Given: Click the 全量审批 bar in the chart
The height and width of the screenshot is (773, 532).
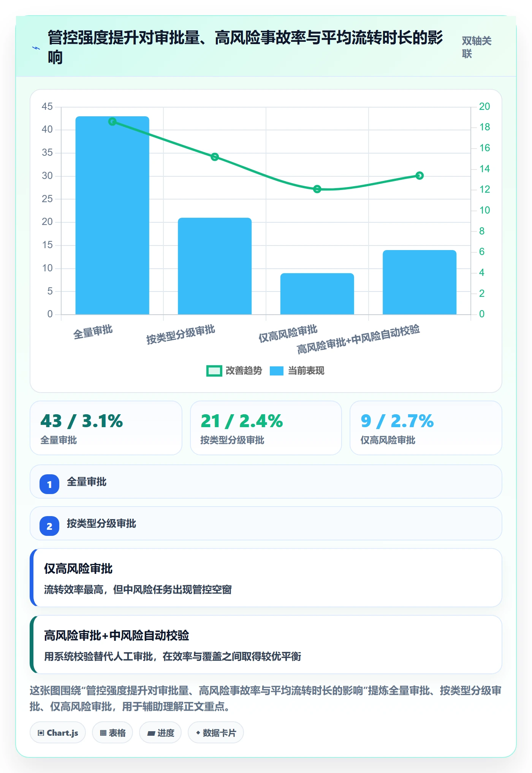Looking at the screenshot, I should point(112,215).
